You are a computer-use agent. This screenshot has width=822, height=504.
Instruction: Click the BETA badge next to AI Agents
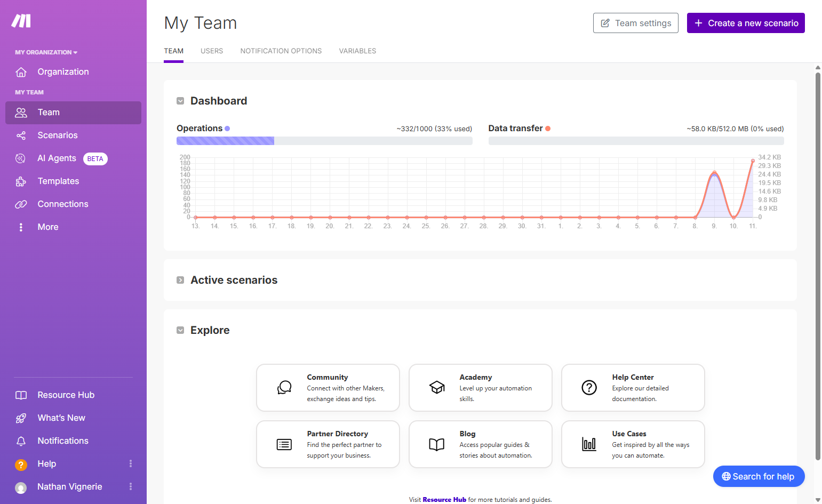pos(95,159)
